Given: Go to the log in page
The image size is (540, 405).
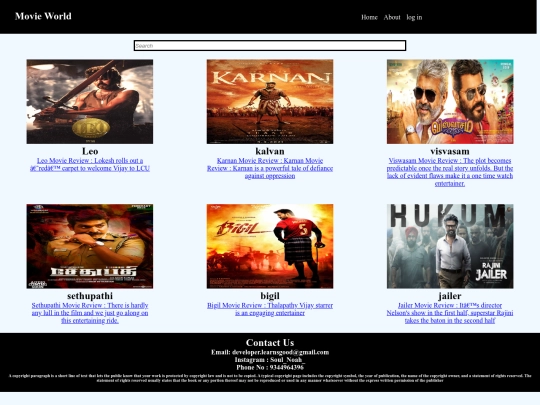Looking at the screenshot, I should point(414,17).
